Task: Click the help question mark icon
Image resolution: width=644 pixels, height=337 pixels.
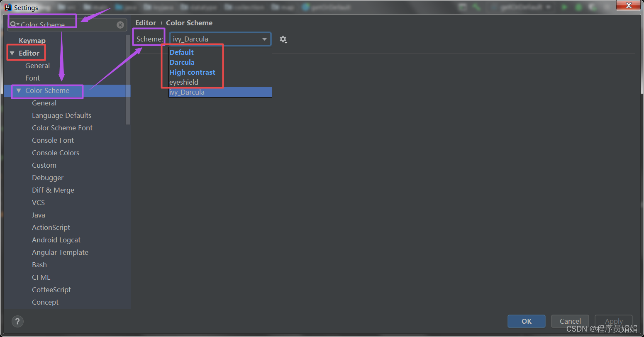Action: (17, 321)
